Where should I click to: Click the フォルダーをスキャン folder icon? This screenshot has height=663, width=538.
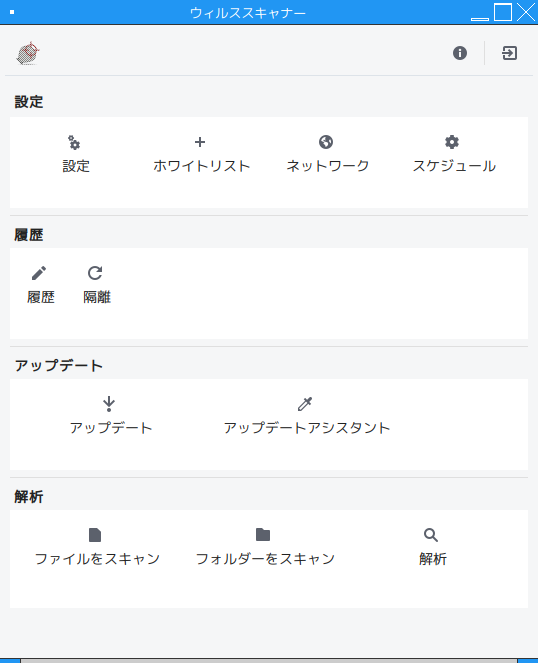click(x=263, y=534)
